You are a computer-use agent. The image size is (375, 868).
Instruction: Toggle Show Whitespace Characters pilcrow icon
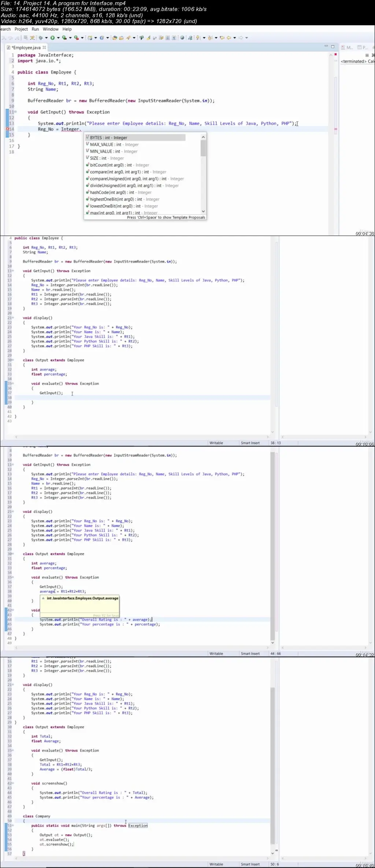pos(173,37)
